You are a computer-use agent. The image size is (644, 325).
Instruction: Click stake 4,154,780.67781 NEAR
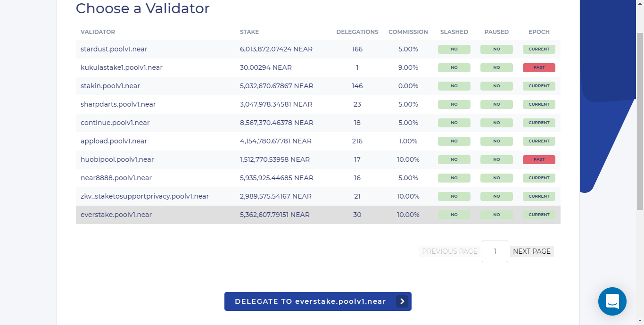coord(276,141)
